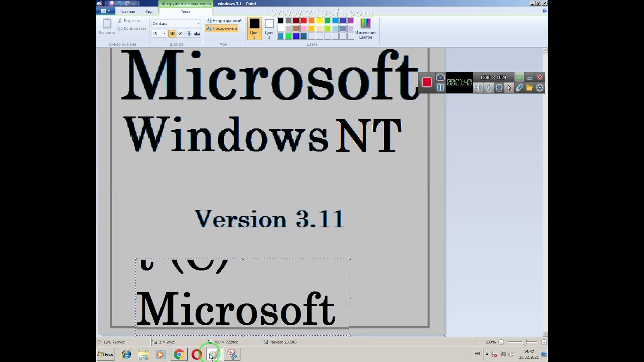Toggle microphone recording in recorder

[x=489, y=88]
